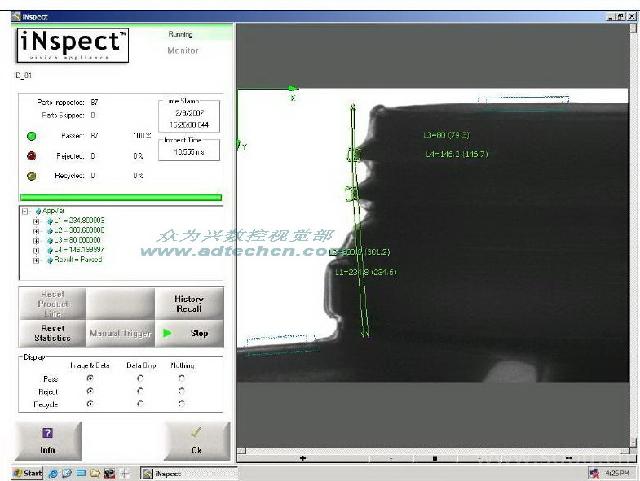The image size is (640, 481).
Task: Expand the L1 measurement tree node
Action: tap(36, 221)
